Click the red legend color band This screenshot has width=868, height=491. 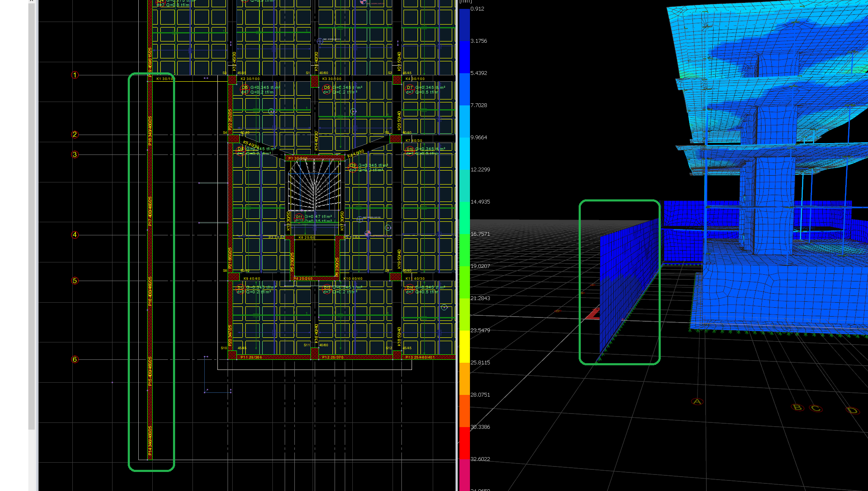[464, 442]
